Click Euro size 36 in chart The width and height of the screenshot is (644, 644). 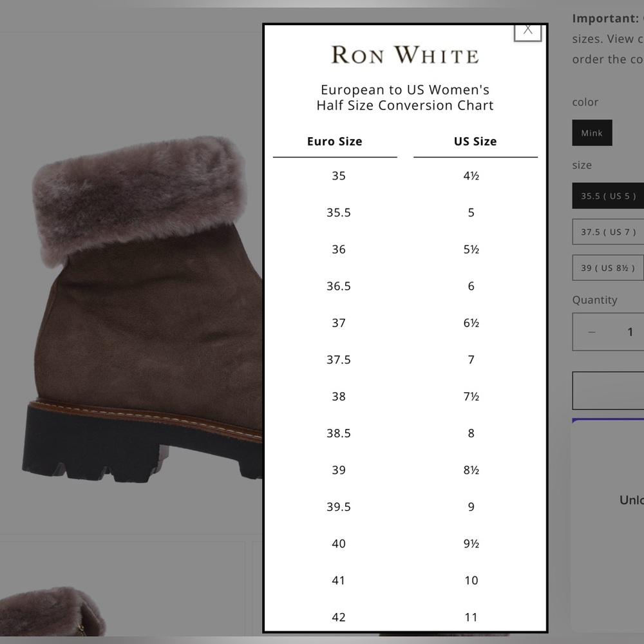coord(339,249)
